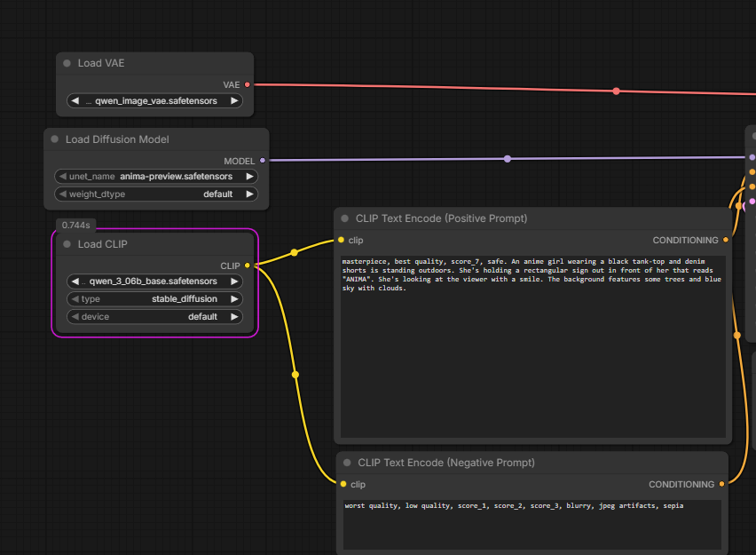Image resolution: width=756 pixels, height=555 pixels.
Task: Click the midpoint dot on the purple MODEL link
Action: point(508,159)
